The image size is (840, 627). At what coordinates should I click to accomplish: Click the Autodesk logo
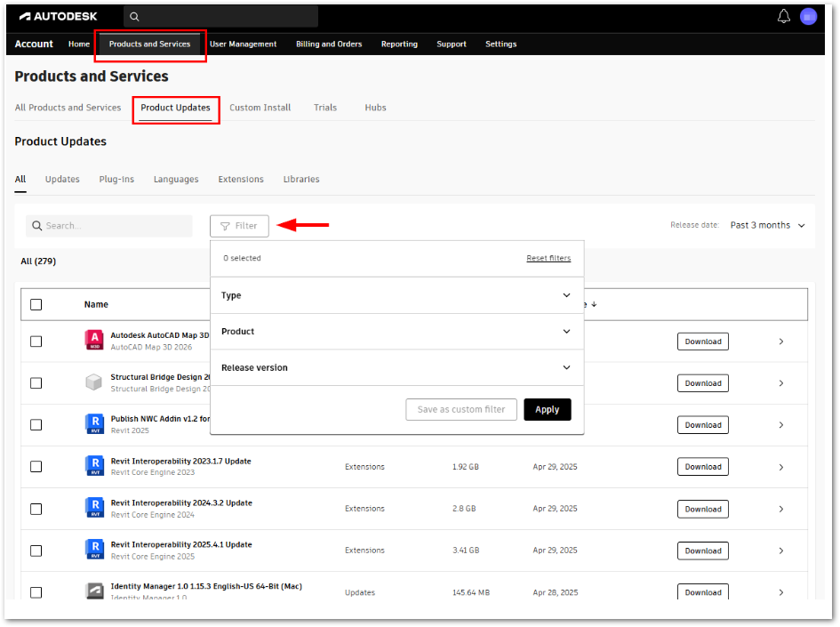pyautogui.click(x=58, y=17)
